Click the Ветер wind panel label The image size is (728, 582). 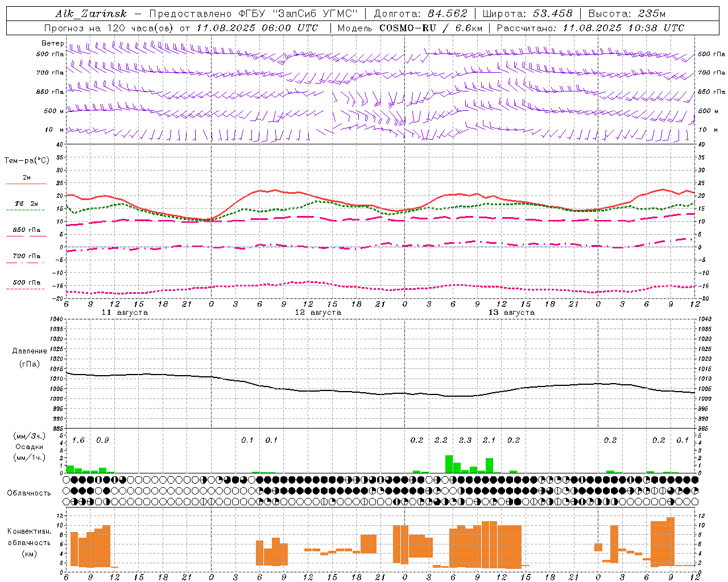coord(52,43)
